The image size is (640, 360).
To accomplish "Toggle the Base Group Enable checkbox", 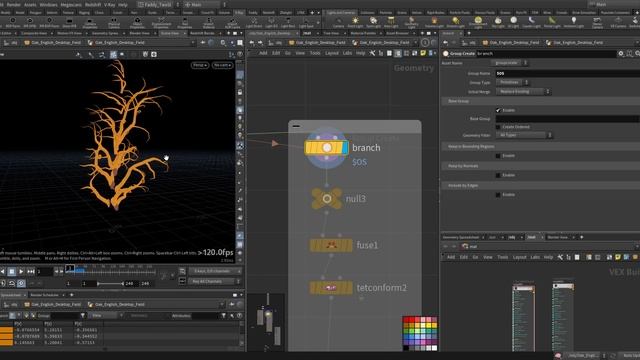I will (498, 110).
